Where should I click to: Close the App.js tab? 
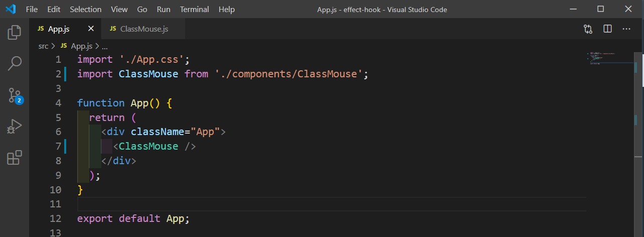pos(91,29)
